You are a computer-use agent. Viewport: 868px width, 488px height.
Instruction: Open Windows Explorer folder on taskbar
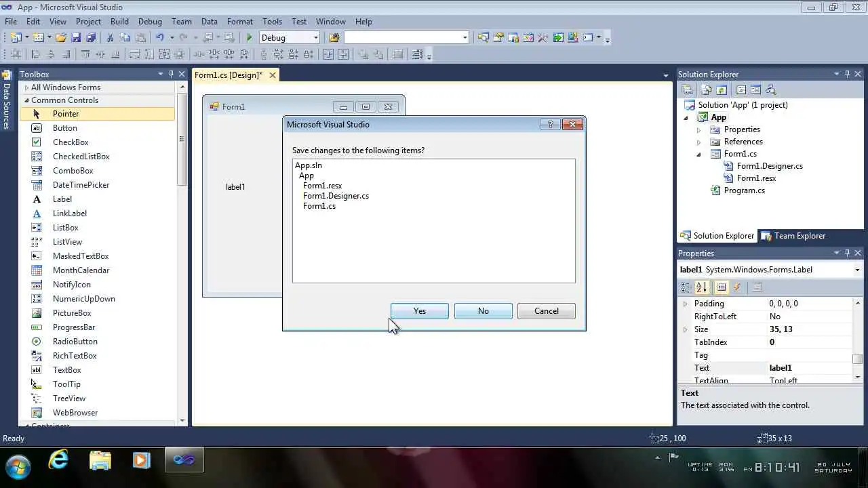(x=100, y=460)
